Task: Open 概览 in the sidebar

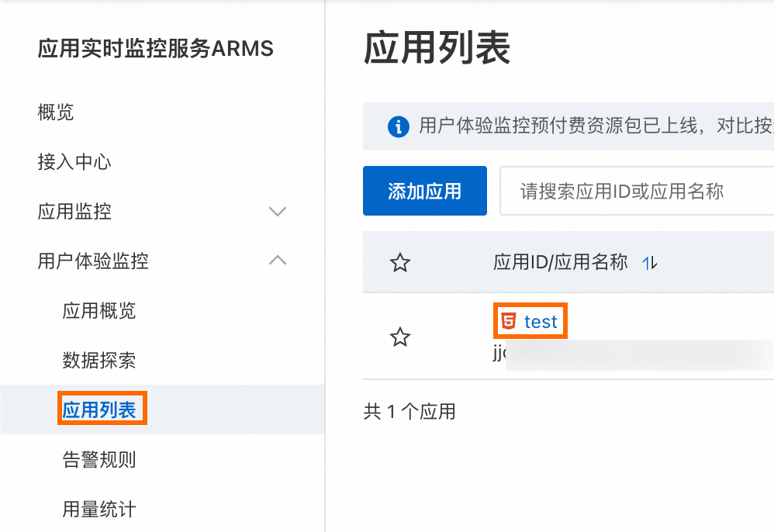Action: pos(56,112)
